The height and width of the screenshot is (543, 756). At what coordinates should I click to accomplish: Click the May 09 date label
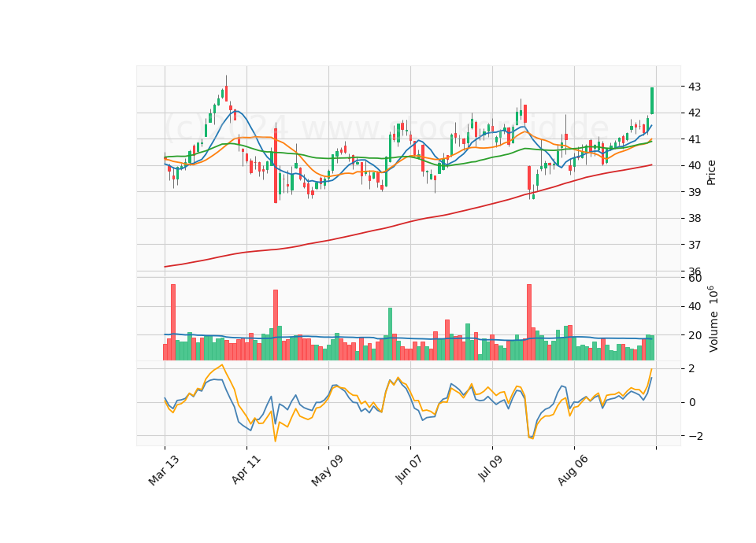click(328, 471)
